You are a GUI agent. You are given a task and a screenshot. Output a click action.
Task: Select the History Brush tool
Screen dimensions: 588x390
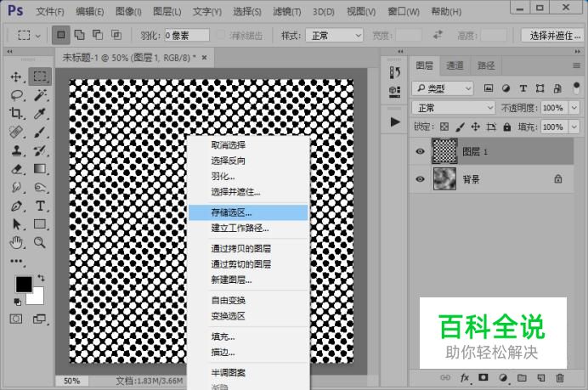point(40,150)
